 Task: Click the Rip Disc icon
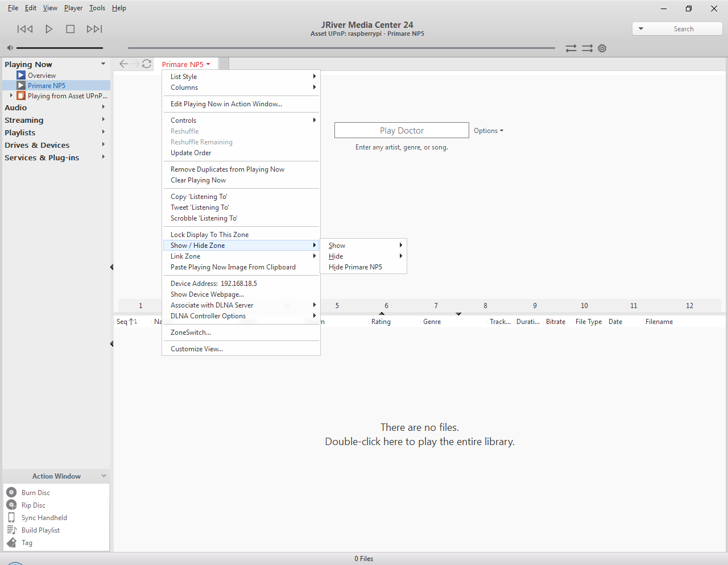pos(11,505)
